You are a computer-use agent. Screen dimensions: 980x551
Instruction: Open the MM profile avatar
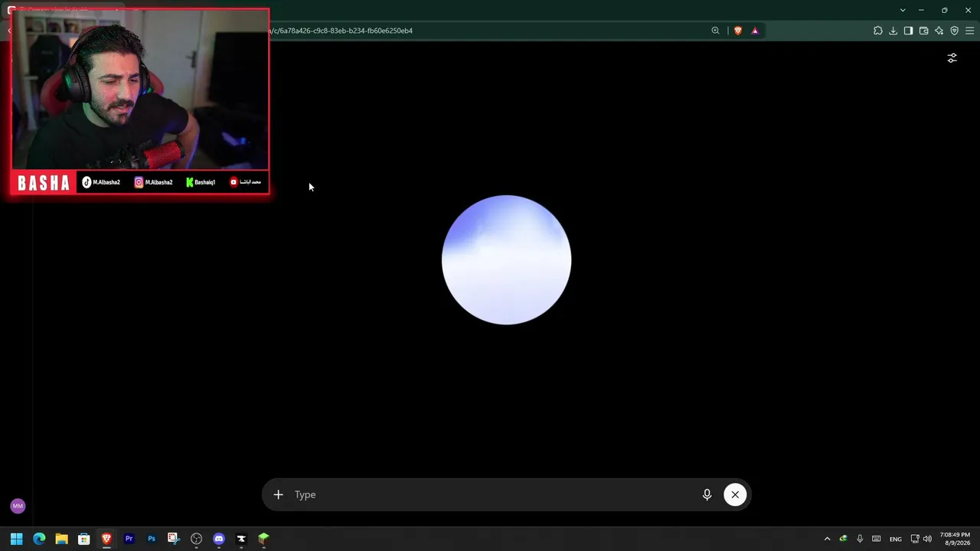[x=18, y=506]
